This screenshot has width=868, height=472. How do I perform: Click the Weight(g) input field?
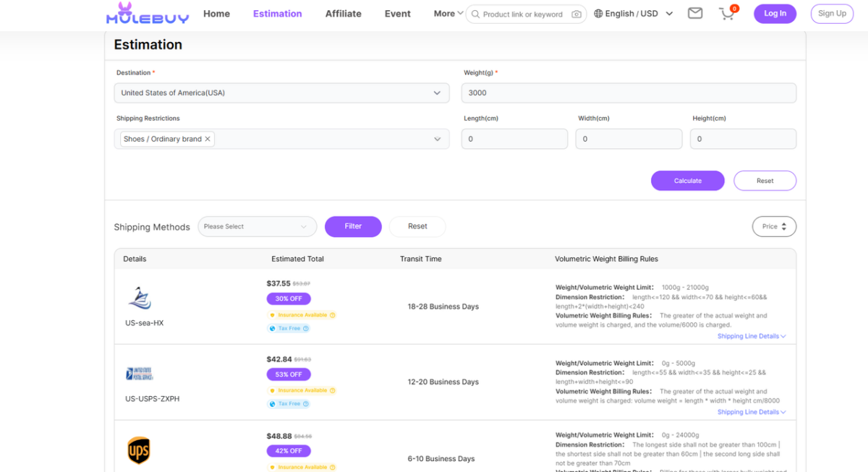pos(629,93)
